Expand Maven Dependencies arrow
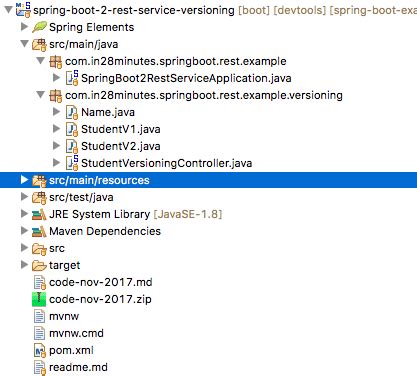This screenshot has width=417, height=376. tap(24, 230)
